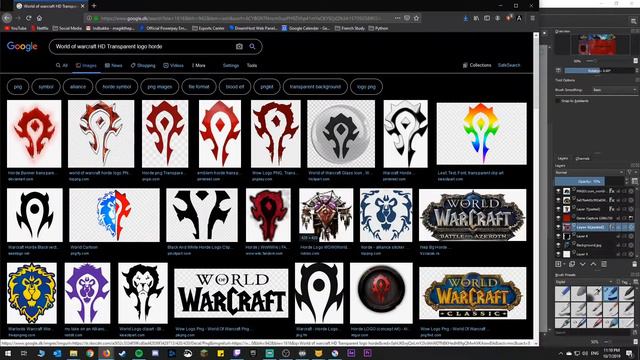
Task: Open Firefox from the Windows taskbar
Action: [106, 353]
